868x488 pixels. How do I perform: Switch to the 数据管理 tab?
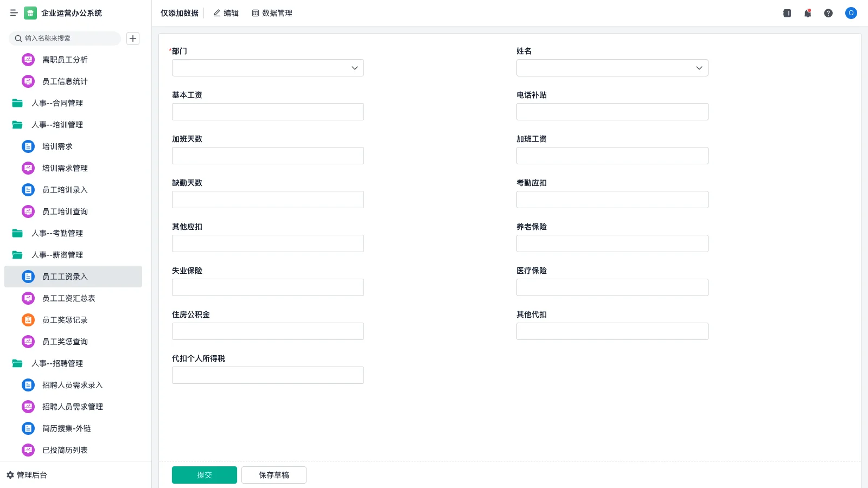[272, 13]
